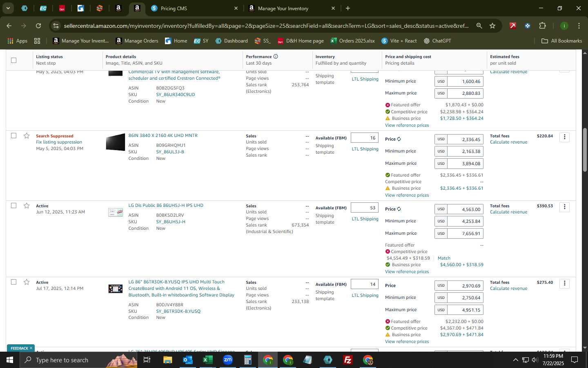Viewport: 588px width, 368px height.
Task: Open the Chrome three-dot menu
Action: click(579, 26)
